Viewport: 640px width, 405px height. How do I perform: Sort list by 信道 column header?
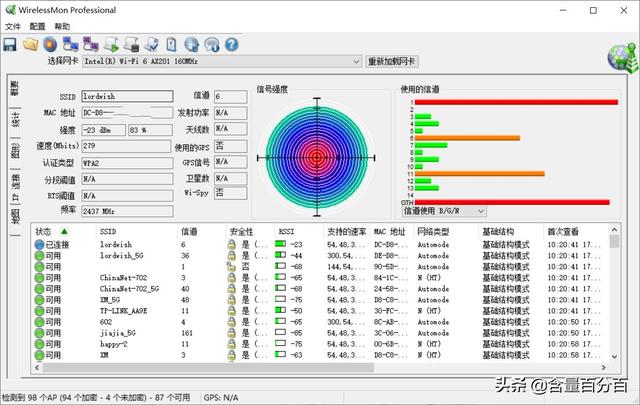click(189, 231)
